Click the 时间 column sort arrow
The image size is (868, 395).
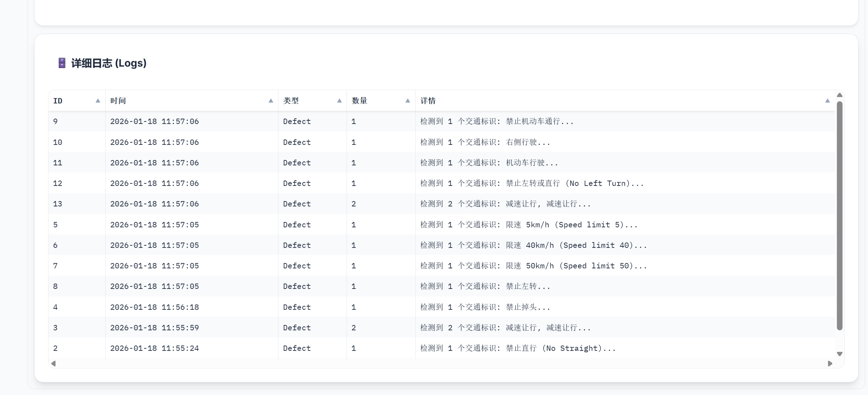pos(271,101)
